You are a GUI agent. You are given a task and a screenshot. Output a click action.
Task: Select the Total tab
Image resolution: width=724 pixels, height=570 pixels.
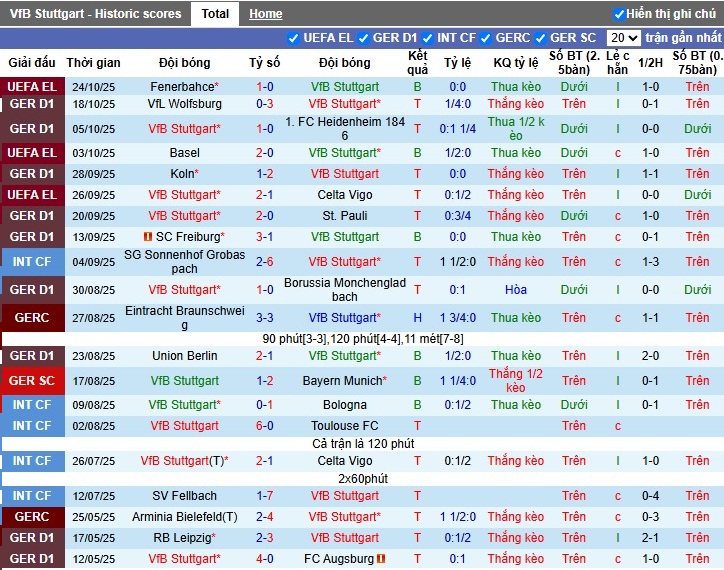pos(215,14)
